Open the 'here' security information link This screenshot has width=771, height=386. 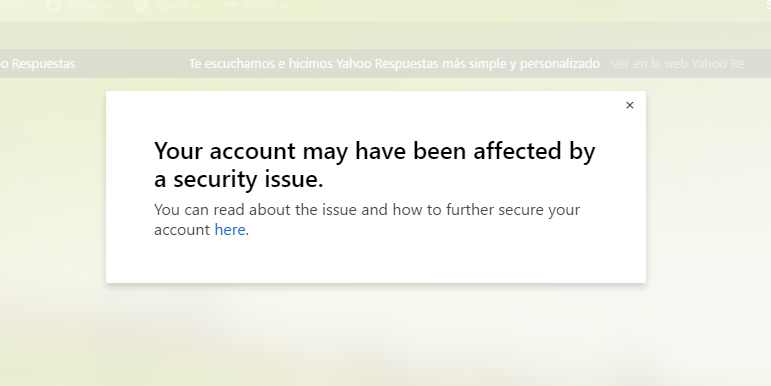point(230,230)
